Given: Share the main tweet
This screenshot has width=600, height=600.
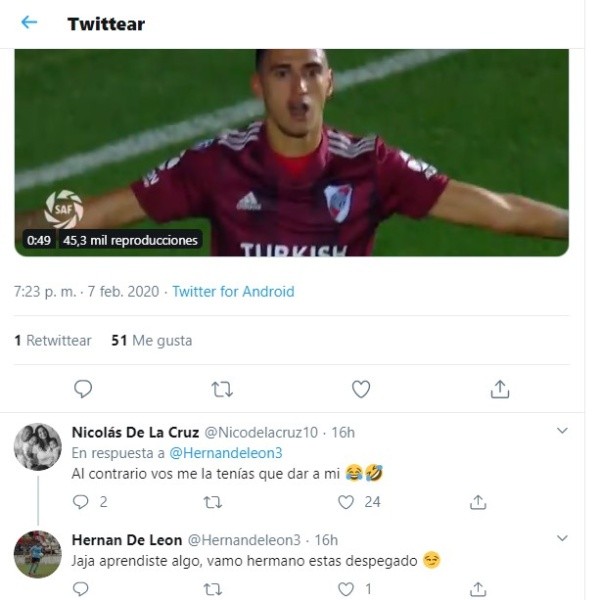Looking at the screenshot, I should tap(500, 389).
